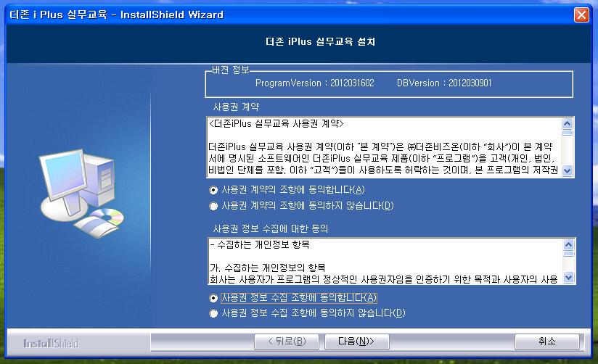Click the <더존iPlus 실무교육 사용권 계약> title line
This screenshot has height=364, width=598.
tap(276, 124)
